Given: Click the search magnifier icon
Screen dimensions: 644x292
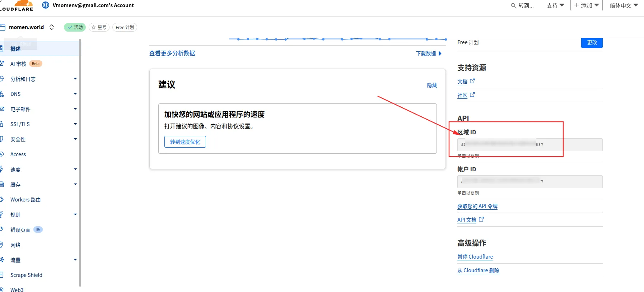Looking at the screenshot, I should click(x=513, y=6).
